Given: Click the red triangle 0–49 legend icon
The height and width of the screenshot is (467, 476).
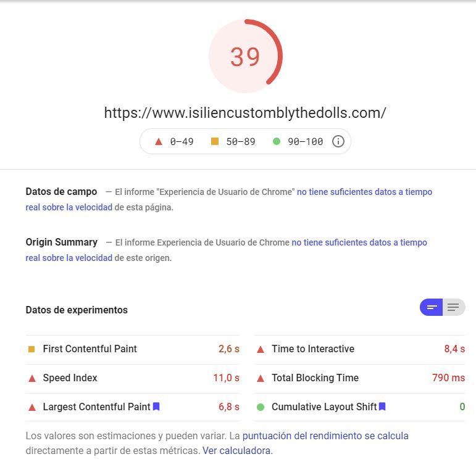Looking at the screenshot, I should click(x=159, y=141).
